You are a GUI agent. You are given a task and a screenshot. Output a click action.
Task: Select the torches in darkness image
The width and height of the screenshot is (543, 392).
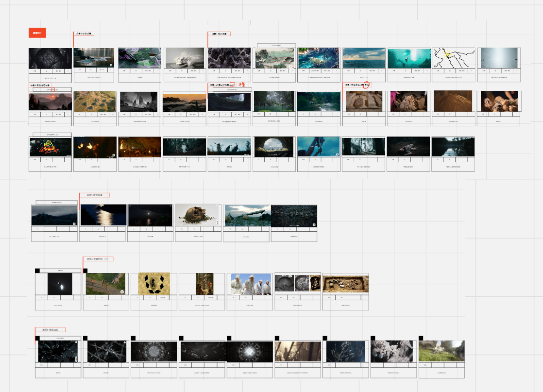pyautogui.click(x=95, y=148)
